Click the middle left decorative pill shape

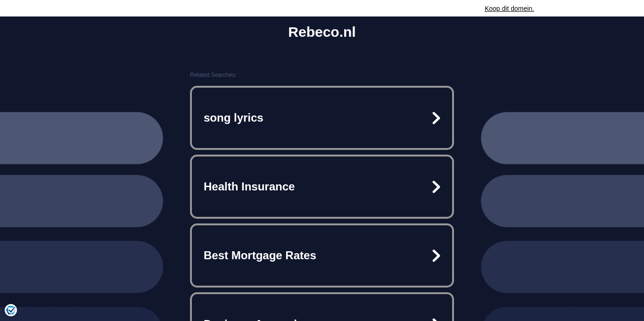[80, 201]
